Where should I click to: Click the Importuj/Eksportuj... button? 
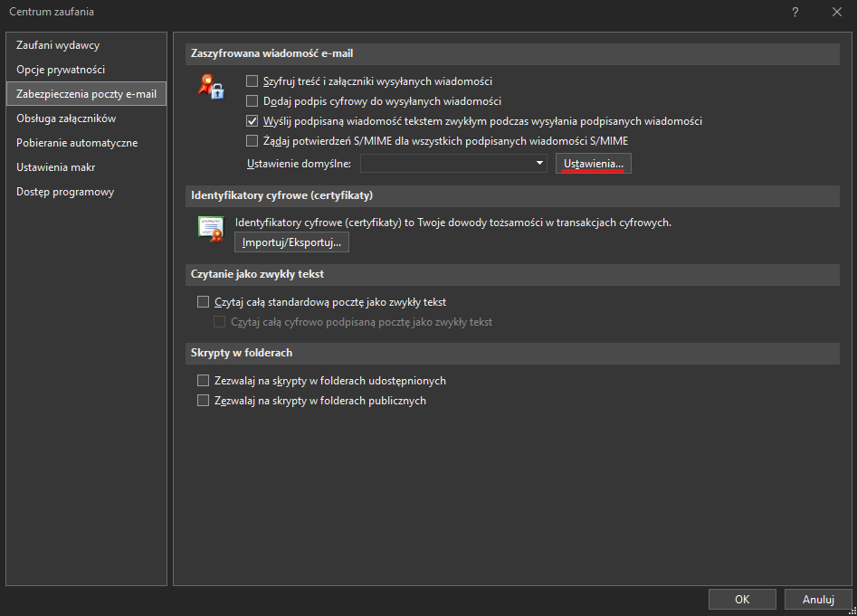coord(292,242)
